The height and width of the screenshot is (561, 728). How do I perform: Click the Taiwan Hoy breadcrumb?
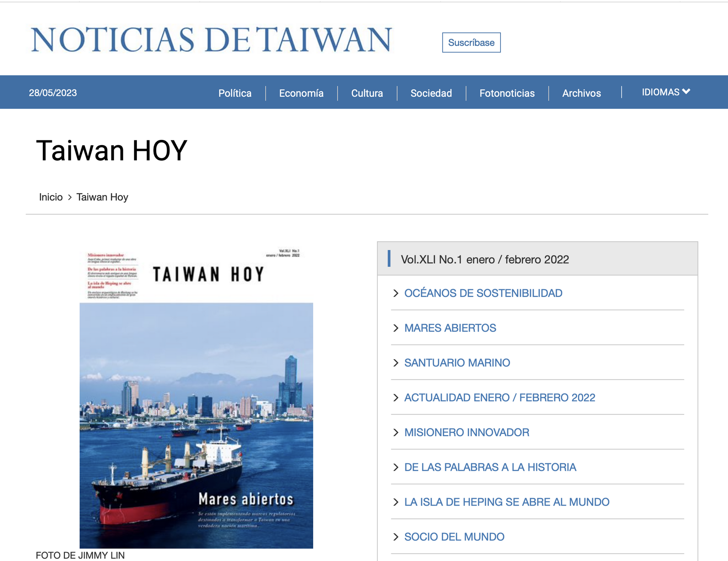(102, 197)
